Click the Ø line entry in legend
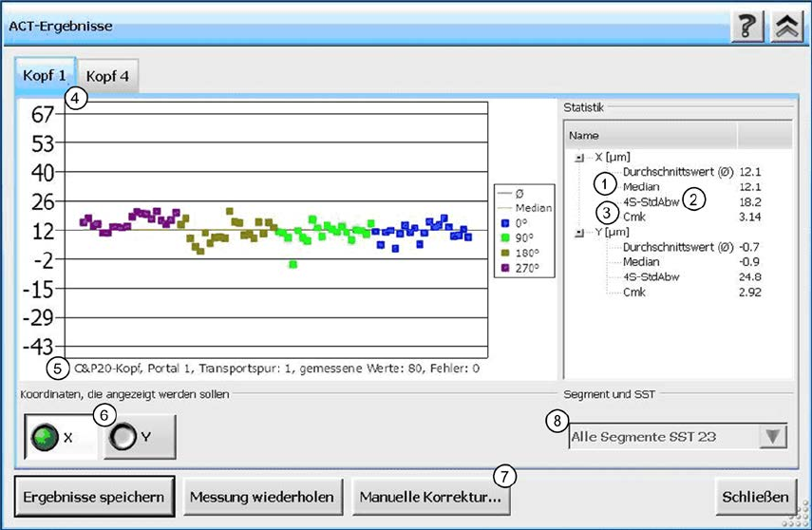Image resolution: width=812 pixels, height=530 pixels. (x=511, y=193)
